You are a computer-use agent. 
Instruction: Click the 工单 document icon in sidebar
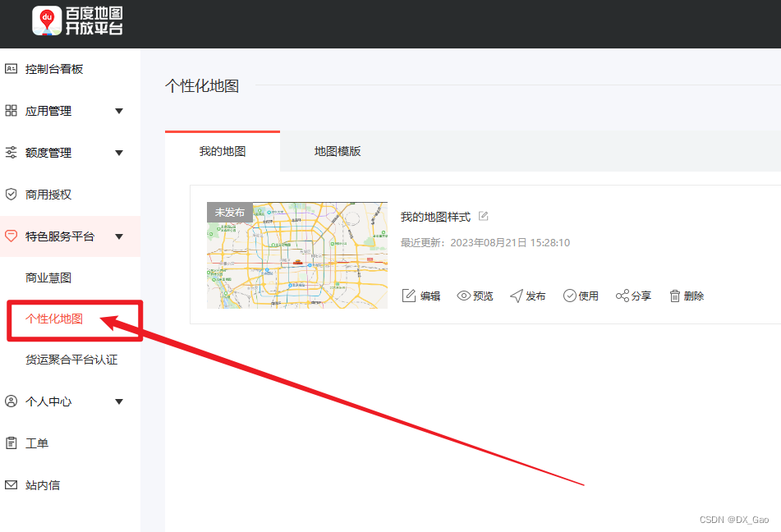pos(12,443)
